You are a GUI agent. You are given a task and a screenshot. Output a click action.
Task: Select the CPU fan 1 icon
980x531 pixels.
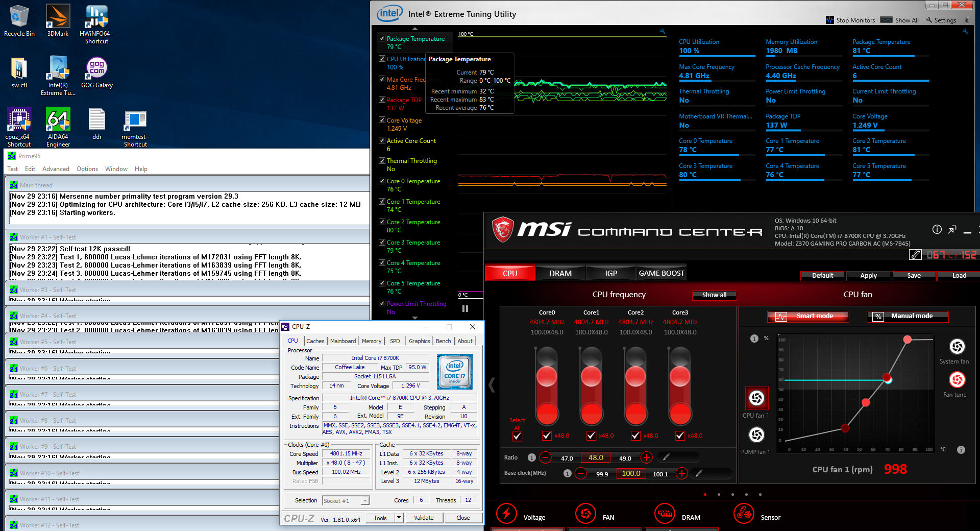coord(756,398)
